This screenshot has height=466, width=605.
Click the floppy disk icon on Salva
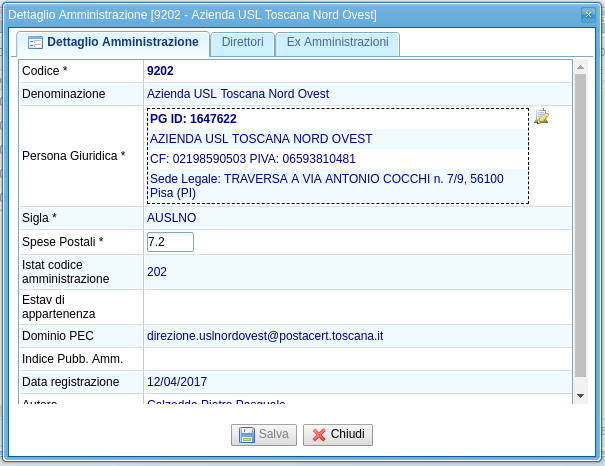tap(247, 435)
